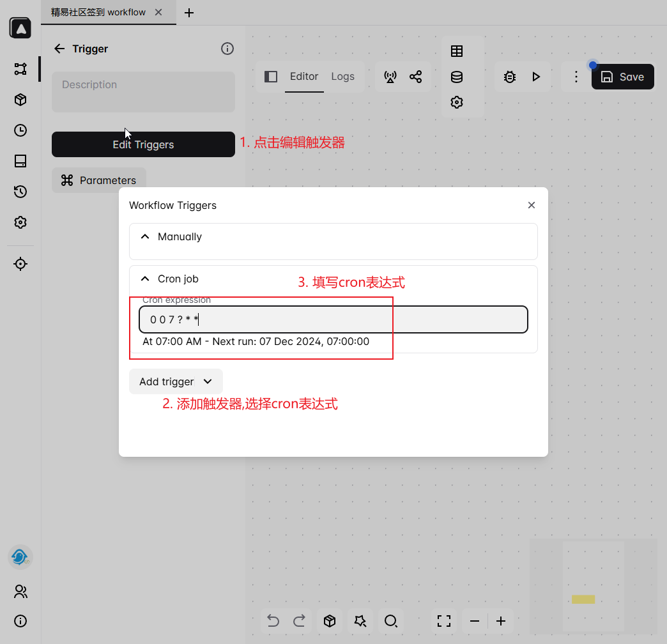Open the Add trigger dropdown
The height and width of the screenshot is (644, 667).
[176, 381]
